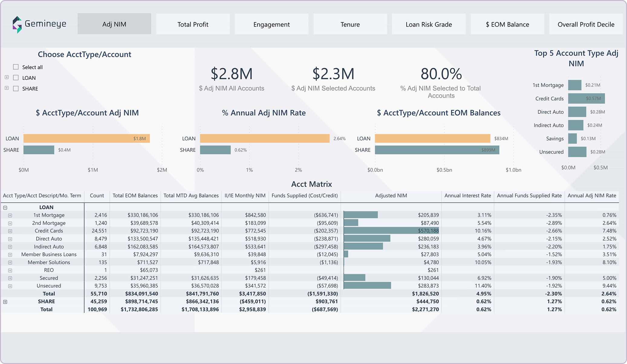
Task: Expand the SHARE row in Acct Matrix
Action: point(5,301)
